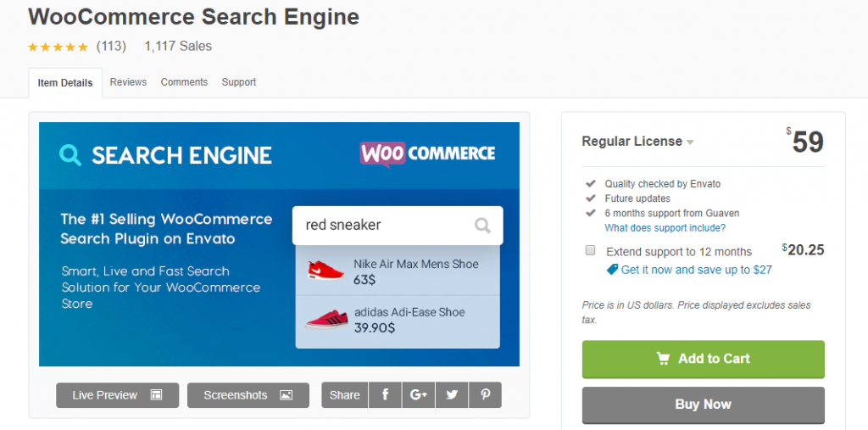
Task: Click the (113) ratings count
Action: (111, 46)
